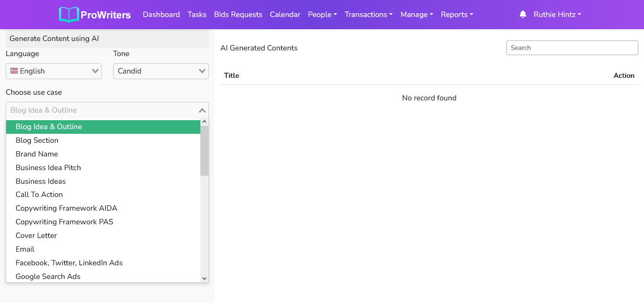Screen dimensions: 644x303
Task: Open the Language English dropdown
Action: (54, 71)
